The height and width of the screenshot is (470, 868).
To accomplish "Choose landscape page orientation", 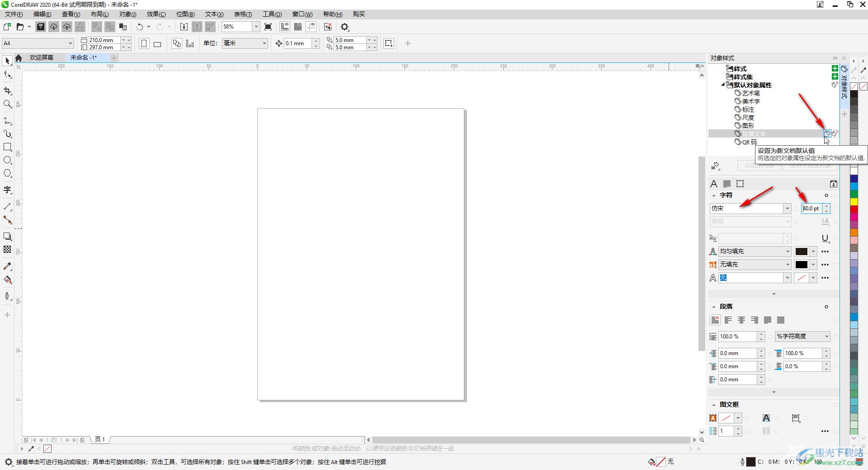I will (x=157, y=43).
